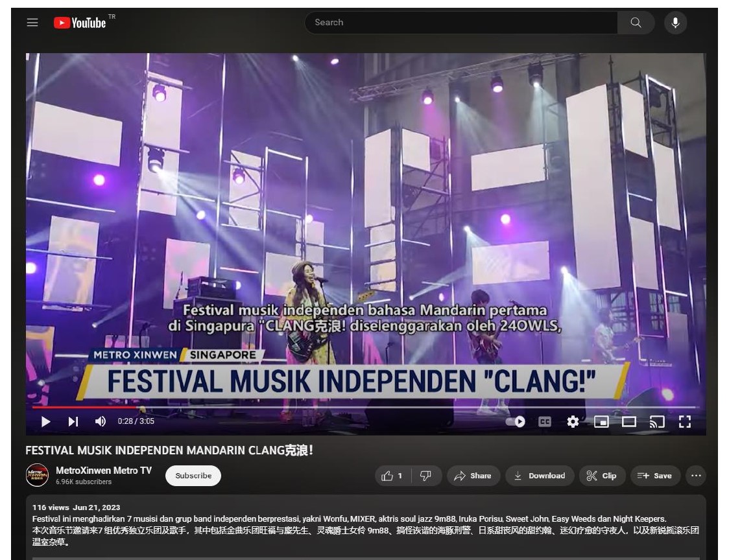Seek on the red video progress bar
Viewport: 729px width, 560px height.
[x=365, y=407]
